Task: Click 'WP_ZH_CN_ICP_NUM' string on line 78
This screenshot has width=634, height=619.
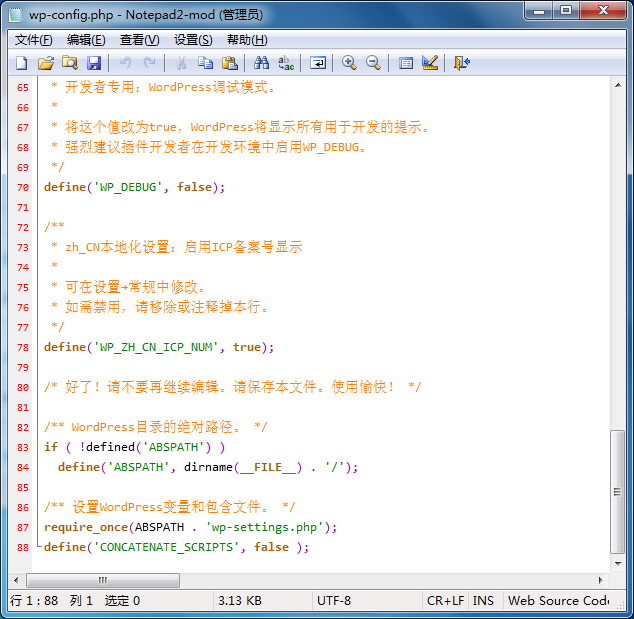Action: tap(156, 347)
